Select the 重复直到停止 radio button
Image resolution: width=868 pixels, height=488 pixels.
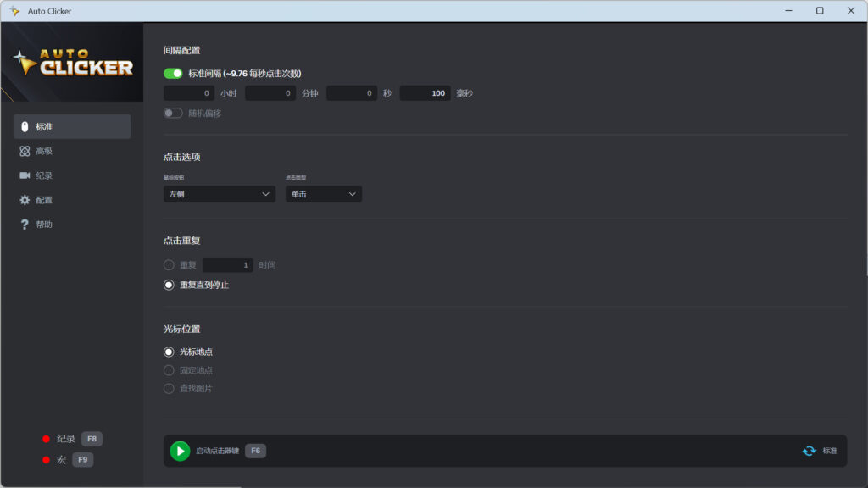(x=169, y=285)
